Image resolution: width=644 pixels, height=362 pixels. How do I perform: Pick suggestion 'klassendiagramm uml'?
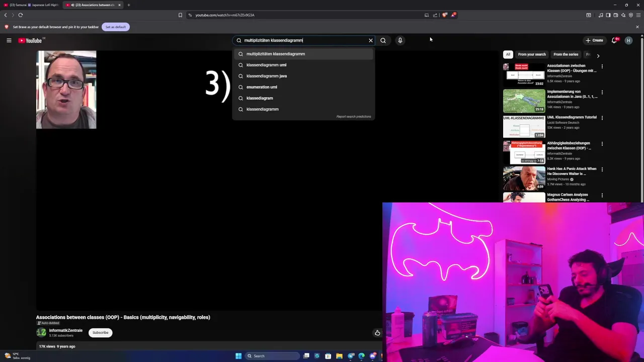(x=303, y=65)
